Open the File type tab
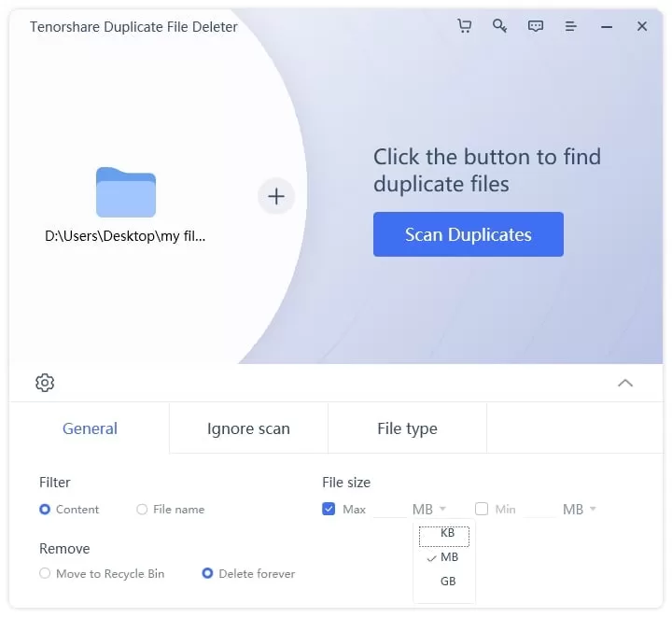Image resolution: width=672 pixels, height=617 pixels. point(407,428)
